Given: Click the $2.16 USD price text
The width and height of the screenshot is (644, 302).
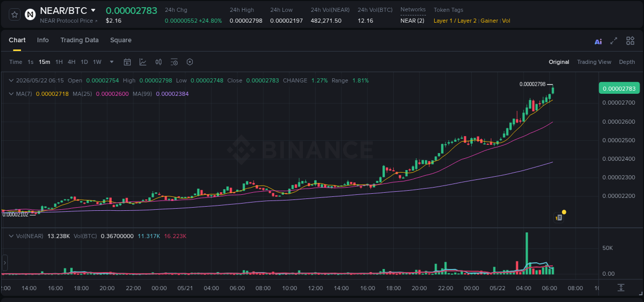Looking at the screenshot, I should click(113, 21).
